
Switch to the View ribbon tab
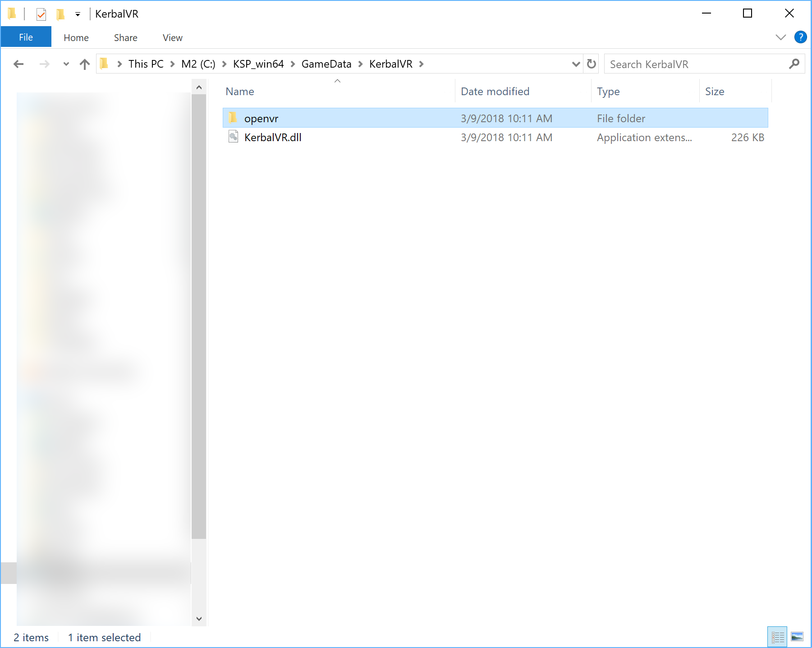172,38
